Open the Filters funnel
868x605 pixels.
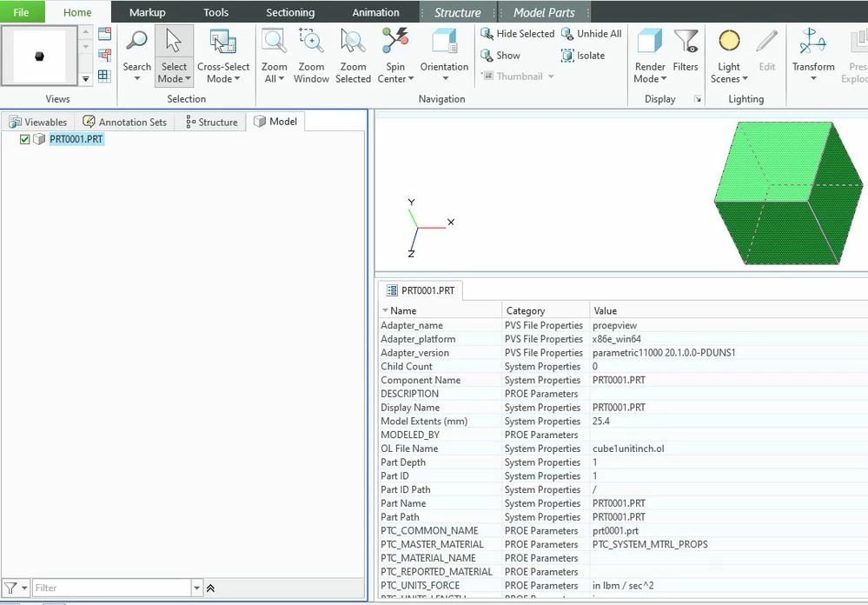pyautogui.click(x=686, y=50)
